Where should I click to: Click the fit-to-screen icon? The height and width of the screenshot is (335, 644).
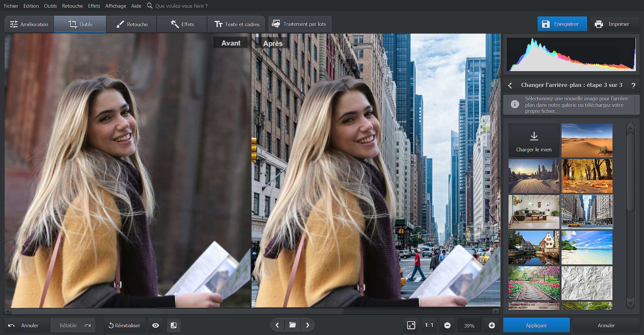411,325
